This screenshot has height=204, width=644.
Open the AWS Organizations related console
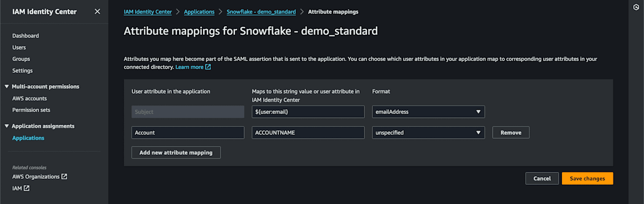40,177
